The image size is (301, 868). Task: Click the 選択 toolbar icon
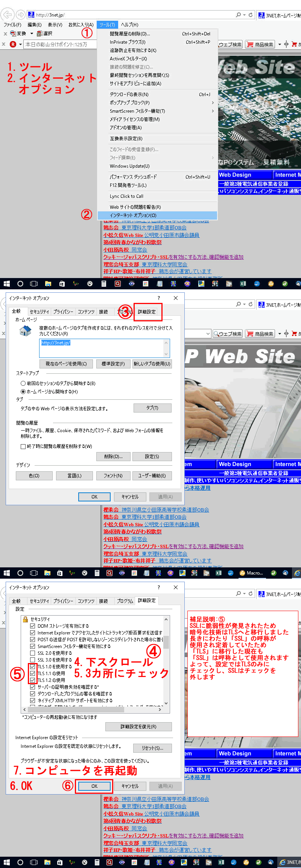point(40,34)
